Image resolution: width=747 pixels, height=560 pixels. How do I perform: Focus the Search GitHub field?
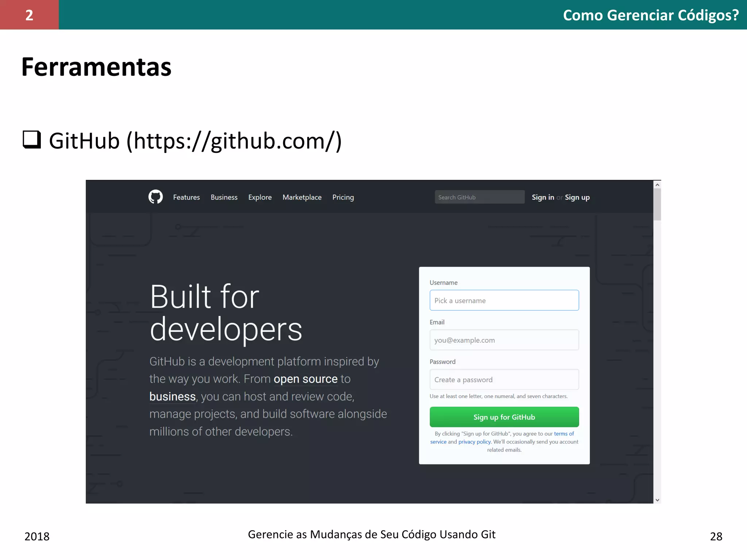(480, 197)
